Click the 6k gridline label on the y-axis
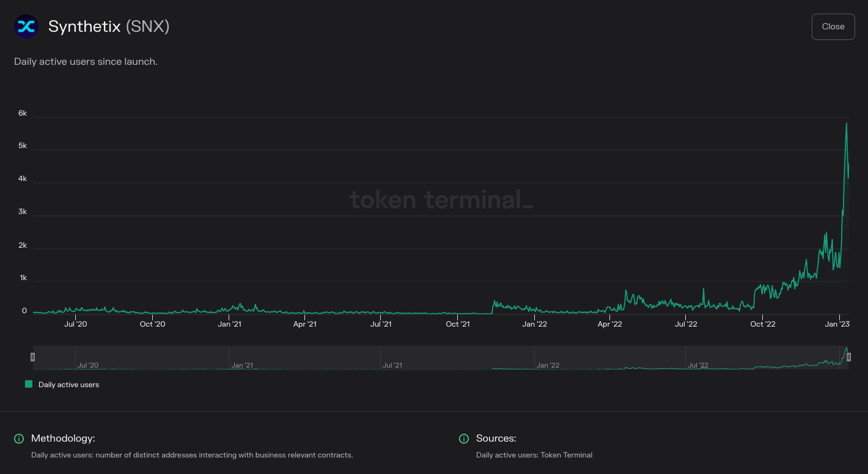Viewport: 868px width, 474px height. (22, 113)
